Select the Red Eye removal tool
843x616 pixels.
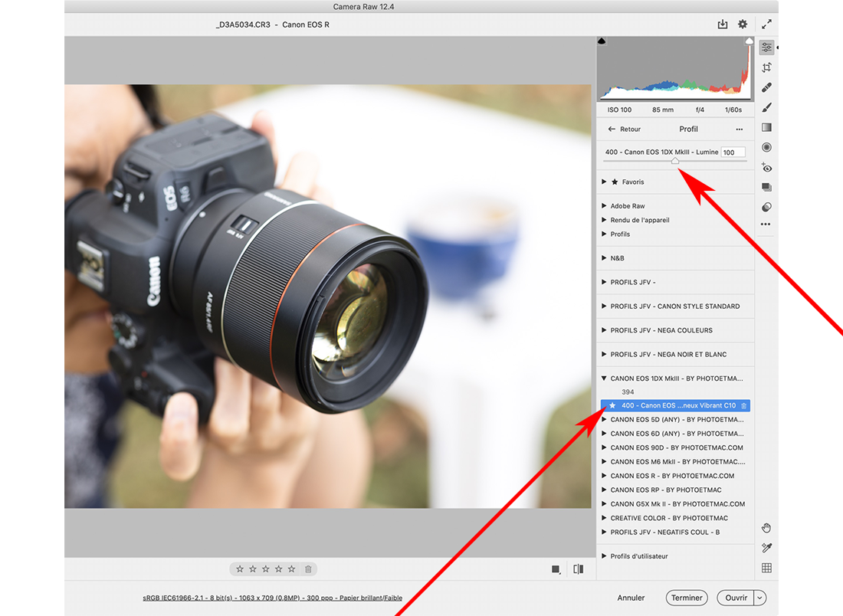[766, 167]
